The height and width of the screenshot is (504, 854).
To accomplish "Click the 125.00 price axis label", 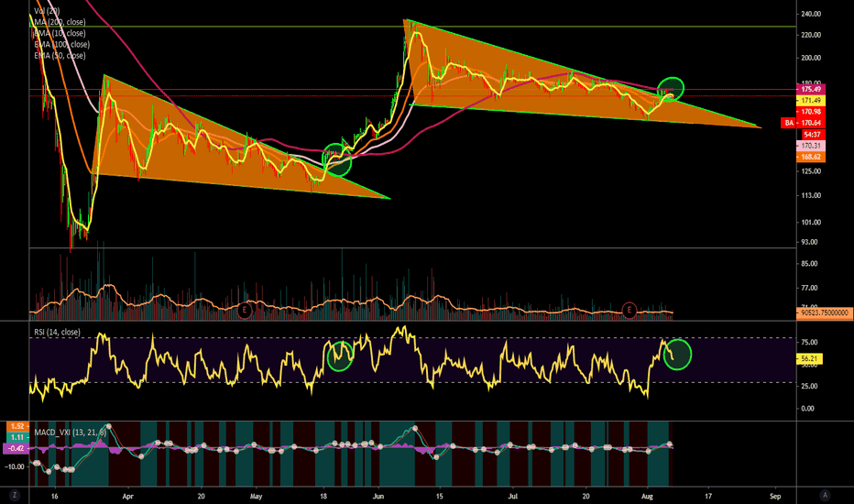I will click(811, 171).
